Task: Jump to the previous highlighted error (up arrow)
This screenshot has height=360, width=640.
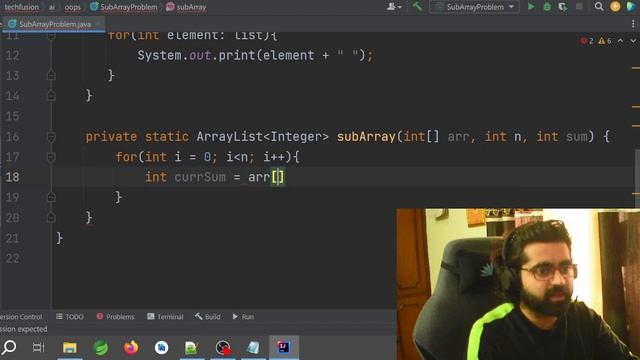Action: [620, 41]
